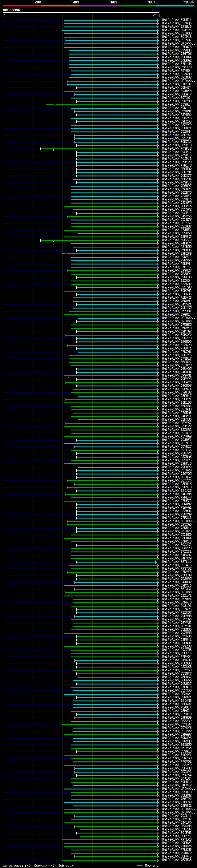This screenshot has width=197, height=868.
Task: Open hit UniRef100_B9IPL8
Action: click(x=177, y=37)
